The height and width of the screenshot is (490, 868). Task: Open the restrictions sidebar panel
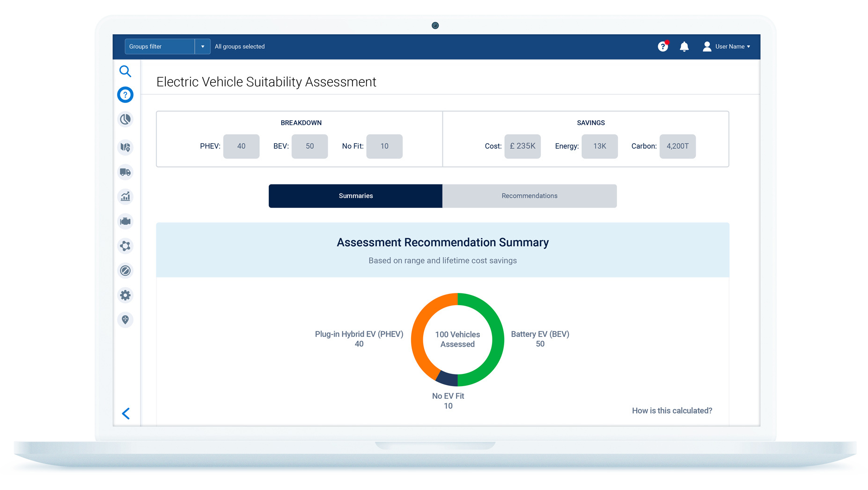click(x=125, y=271)
